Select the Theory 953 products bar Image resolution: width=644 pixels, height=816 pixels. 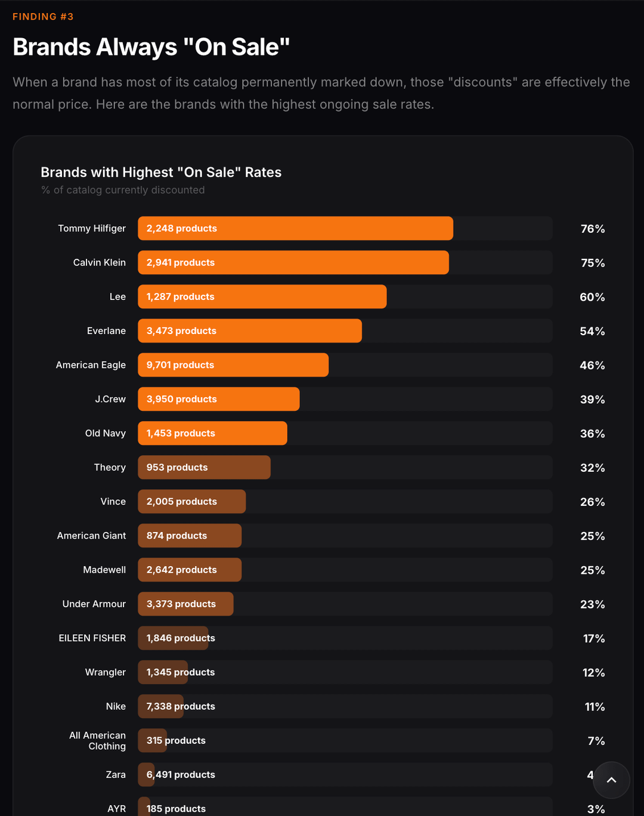(204, 467)
